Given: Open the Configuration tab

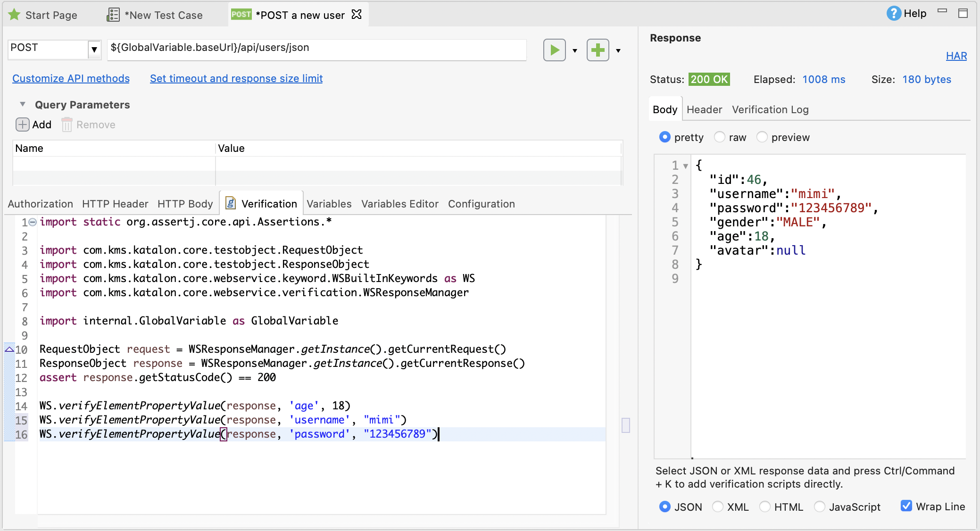Looking at the screenshot, I should (482, 204).
